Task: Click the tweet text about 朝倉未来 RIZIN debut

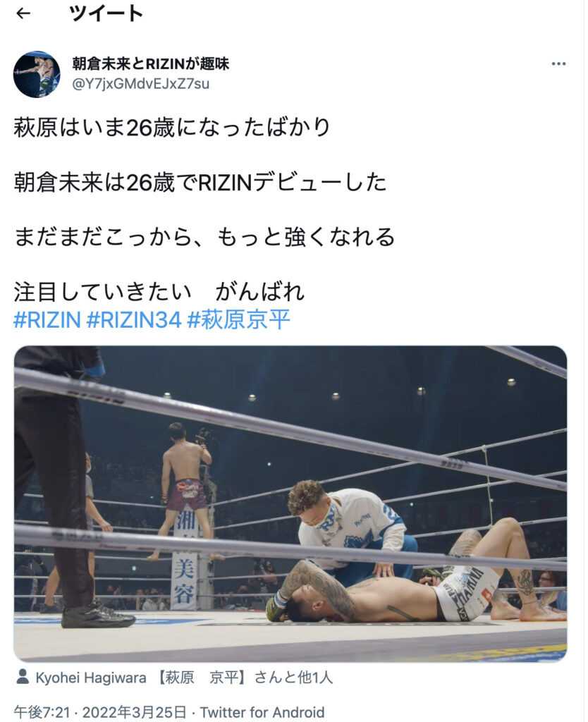Action: 200,183
